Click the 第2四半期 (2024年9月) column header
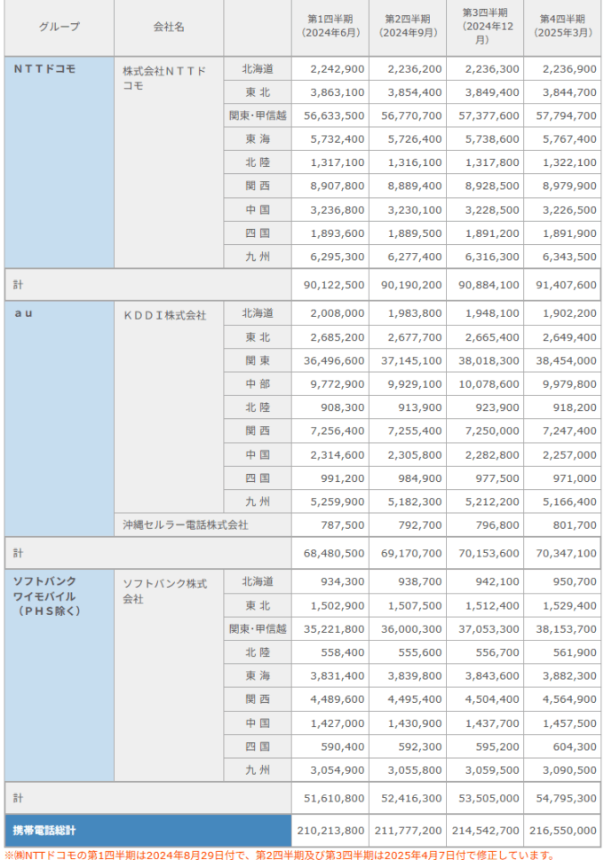Image resolution: width=604 pixels, height=868 pixels. 408,27
